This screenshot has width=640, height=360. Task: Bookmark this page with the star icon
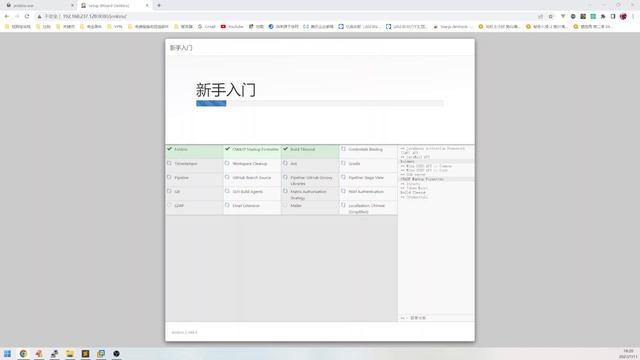[x=551, y=16]
